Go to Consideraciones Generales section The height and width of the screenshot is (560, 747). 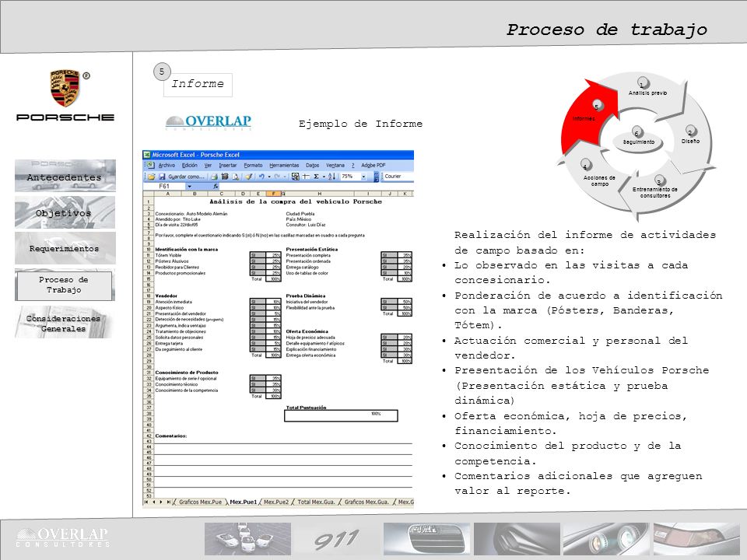click(x=63, y=323)
